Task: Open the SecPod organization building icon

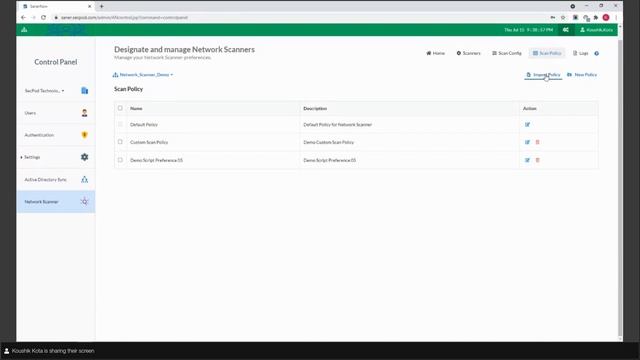Action: click(84, 91)
